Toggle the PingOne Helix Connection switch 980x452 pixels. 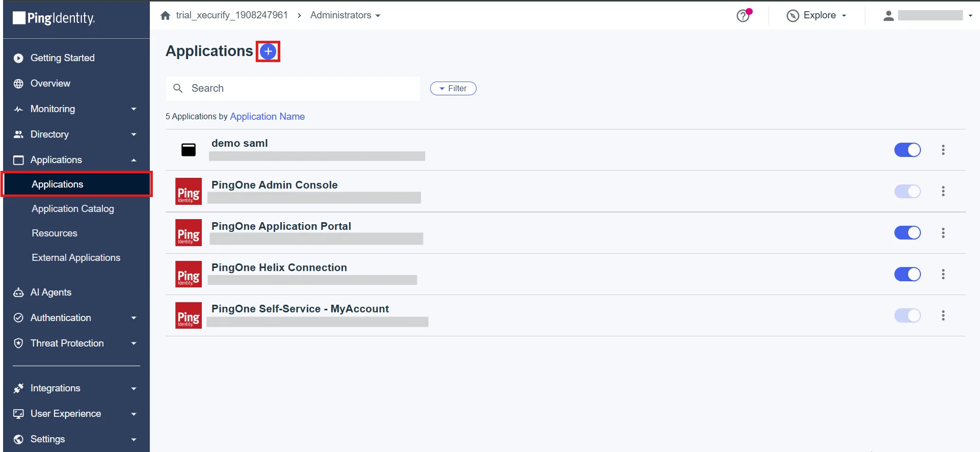908,274
